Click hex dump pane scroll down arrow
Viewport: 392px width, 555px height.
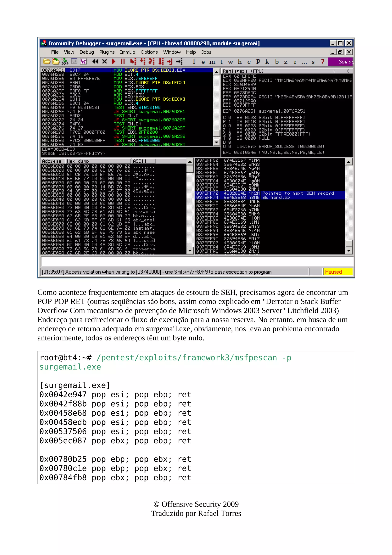pyautogui.click(x=190, y=251)
